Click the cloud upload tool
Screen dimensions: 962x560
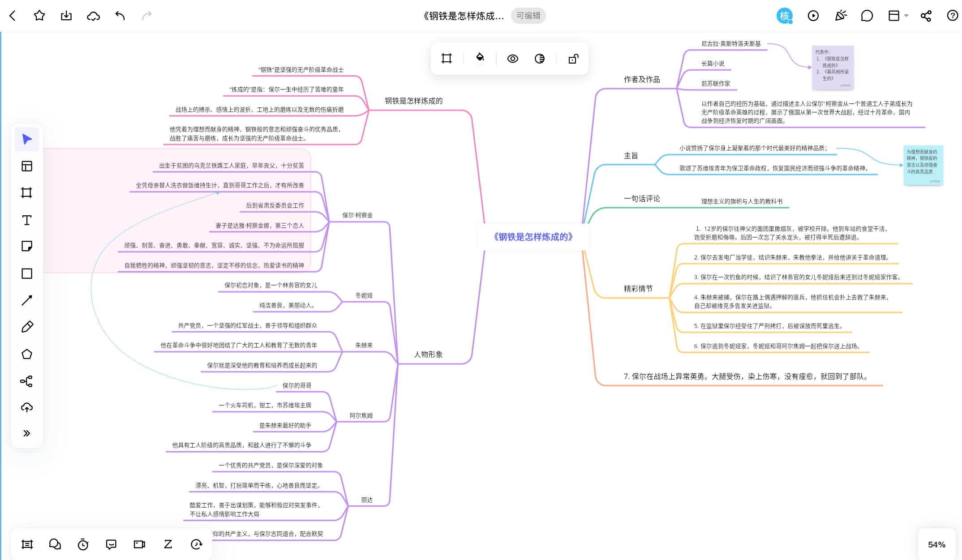click(x=27, y=407)
